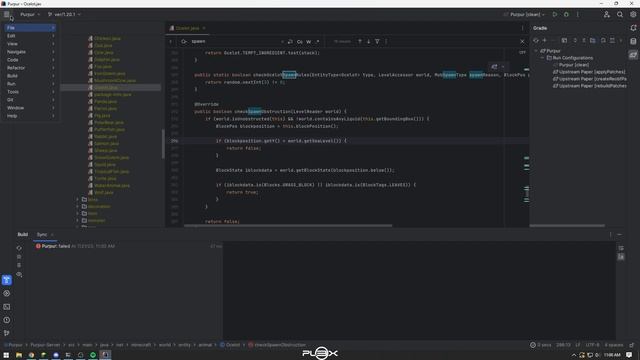Open the Build menu entry
The image size is (640, 360).
30,76
